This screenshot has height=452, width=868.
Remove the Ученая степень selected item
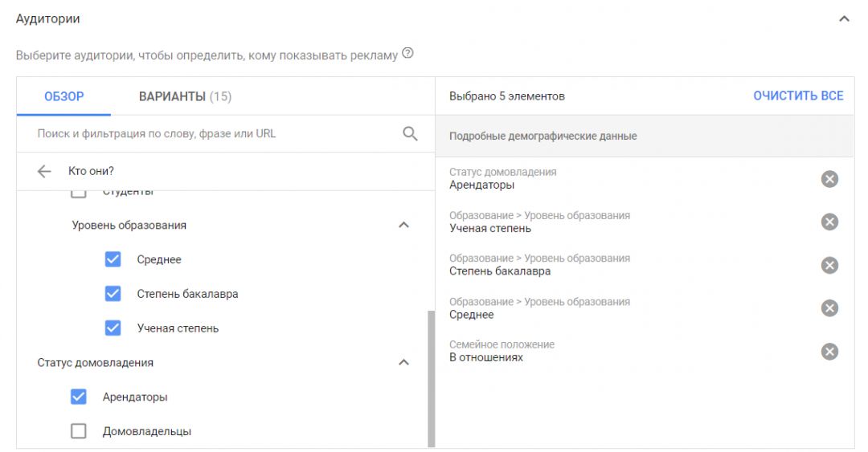(829, 222)
